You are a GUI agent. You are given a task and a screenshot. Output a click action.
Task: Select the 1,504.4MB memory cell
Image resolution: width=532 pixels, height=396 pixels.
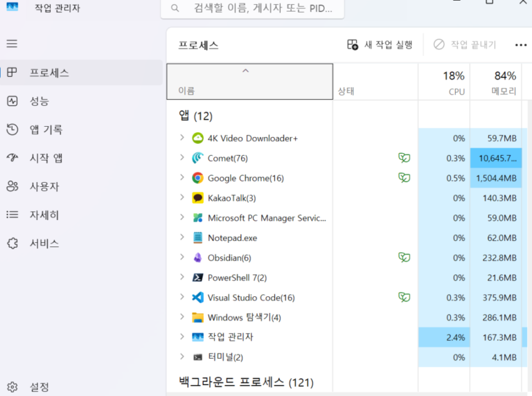496,178
